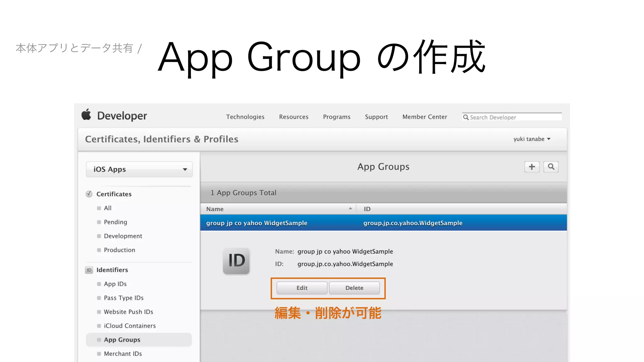The height and width of the screenshot is (362, 644).
Task: Click the magnifier in Search Developer field
Action: coord(466,117)
